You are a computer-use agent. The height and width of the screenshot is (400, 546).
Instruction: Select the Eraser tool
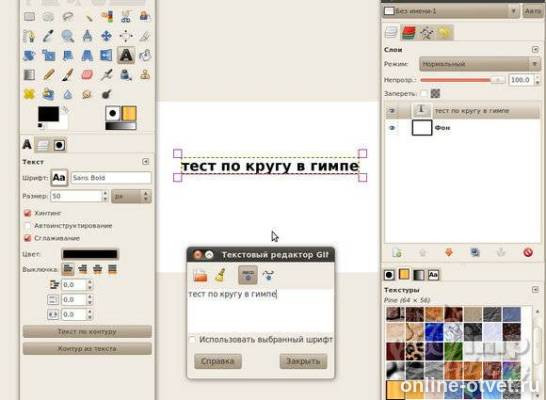tap(87, 74)
